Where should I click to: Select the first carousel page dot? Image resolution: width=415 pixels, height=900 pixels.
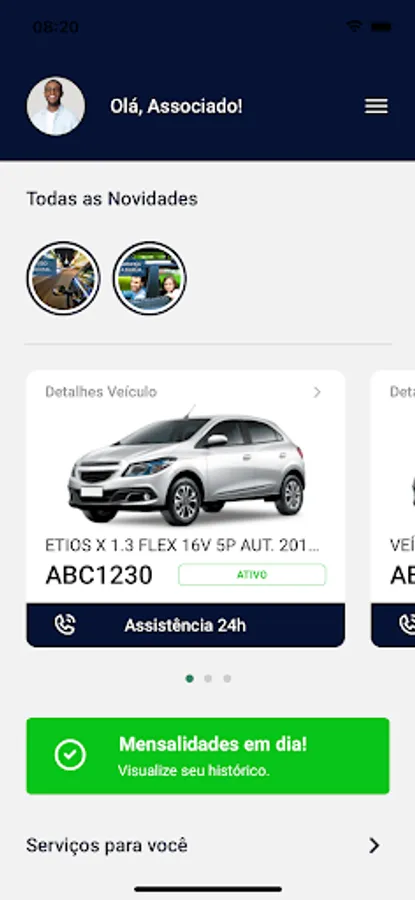coord(189,678)
